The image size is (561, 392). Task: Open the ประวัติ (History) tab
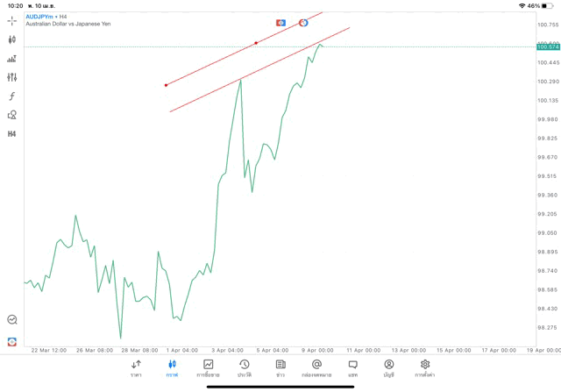[x=244, y=368]
